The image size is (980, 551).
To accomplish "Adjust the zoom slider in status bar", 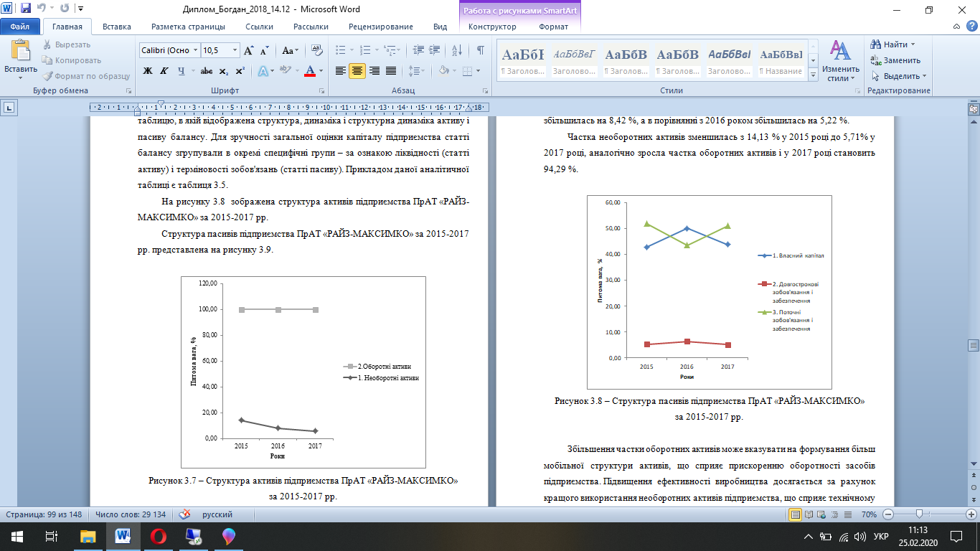I will pos(919,514).
